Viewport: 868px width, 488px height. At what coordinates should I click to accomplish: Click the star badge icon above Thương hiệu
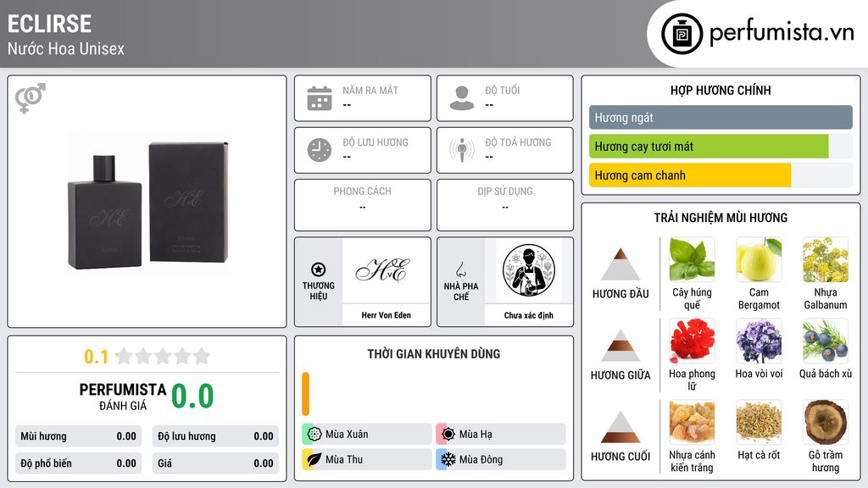319,269
